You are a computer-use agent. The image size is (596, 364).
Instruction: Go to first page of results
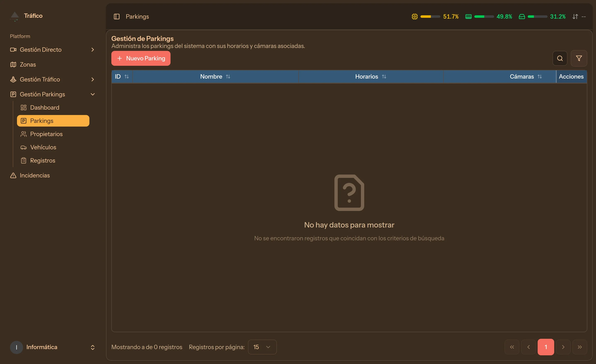(512, 347)
